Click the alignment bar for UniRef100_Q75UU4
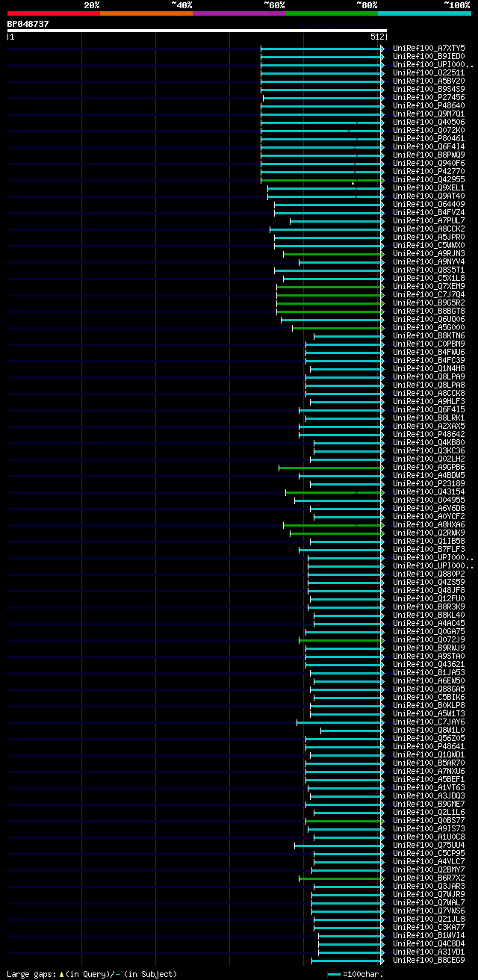This screenshot has width=478, height=980. 340,845
